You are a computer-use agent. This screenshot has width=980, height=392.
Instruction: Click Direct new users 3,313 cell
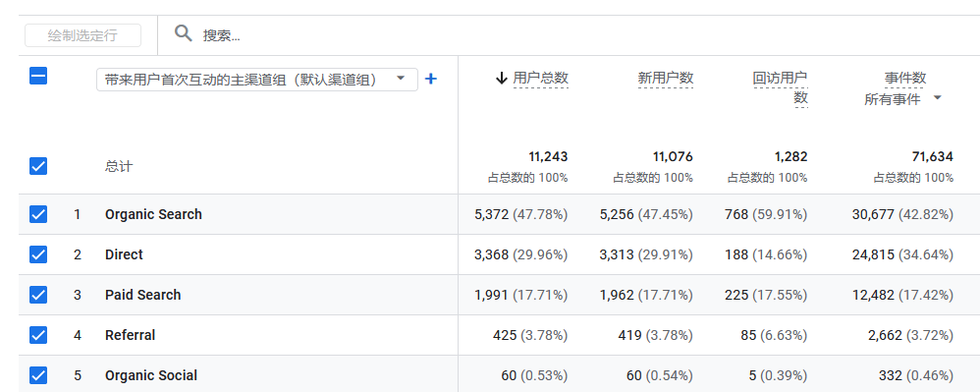[x=646, y=254]
